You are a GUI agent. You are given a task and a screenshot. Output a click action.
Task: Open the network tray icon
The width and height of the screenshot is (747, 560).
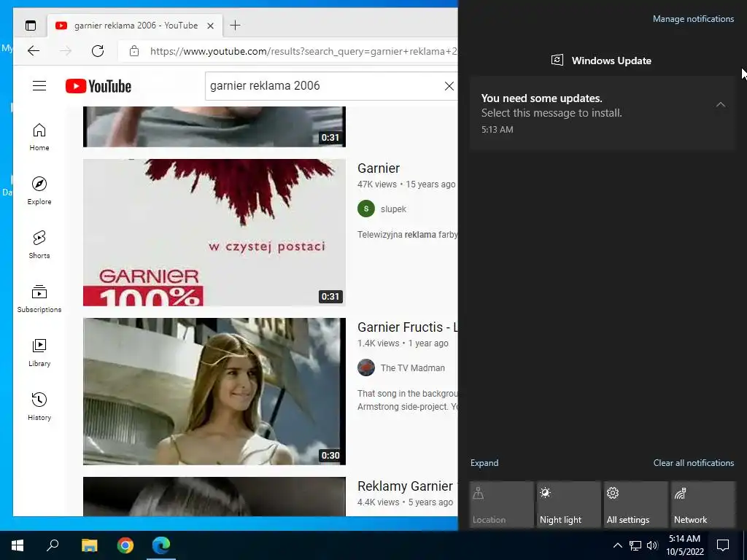[635, 545]
